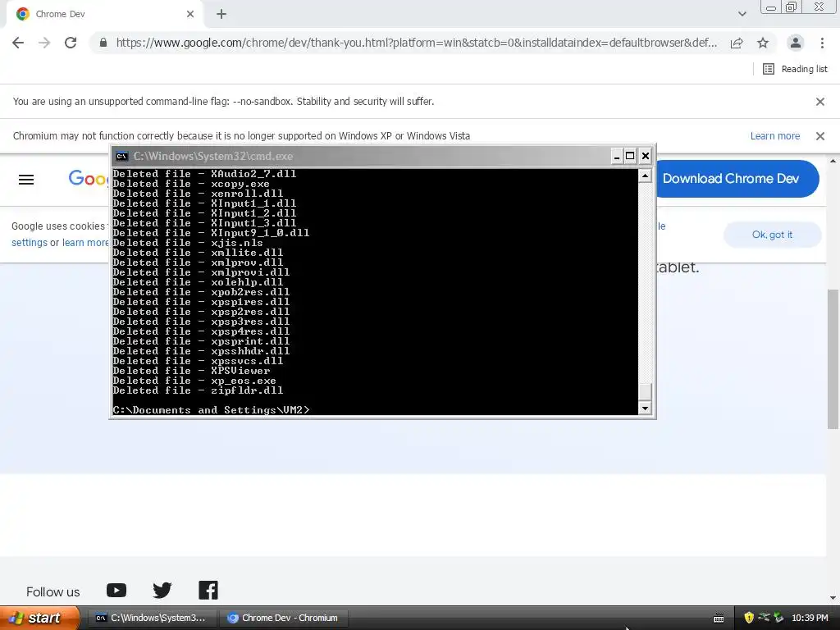Click the cmd scrollbar thumb
Screen dimensions: 840x630
click(645, 391)
